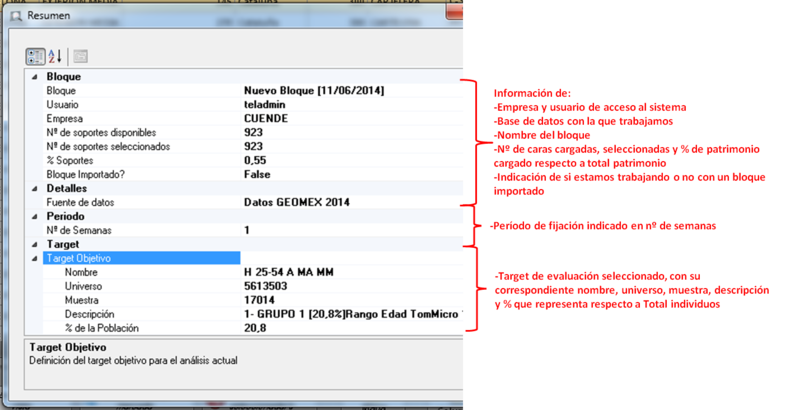Click the Resumen window title icon
Image resolution: width=800 pixels, height=410 pixels.
[x=12, y=15]
